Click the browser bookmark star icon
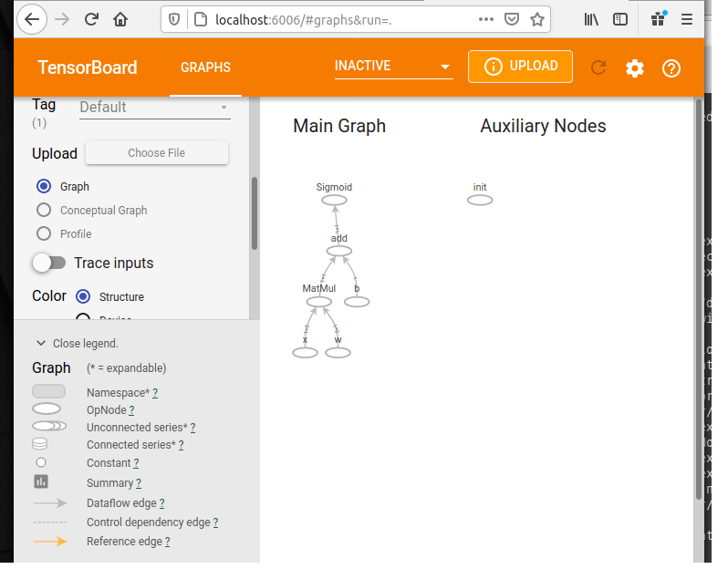The width and height of the screenshot is (728, 569). coord(537,19)
